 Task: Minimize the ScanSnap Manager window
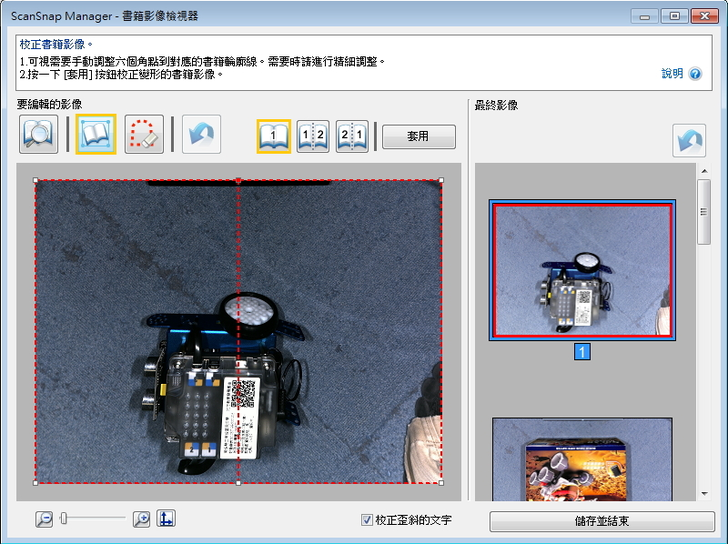point(644,16)
